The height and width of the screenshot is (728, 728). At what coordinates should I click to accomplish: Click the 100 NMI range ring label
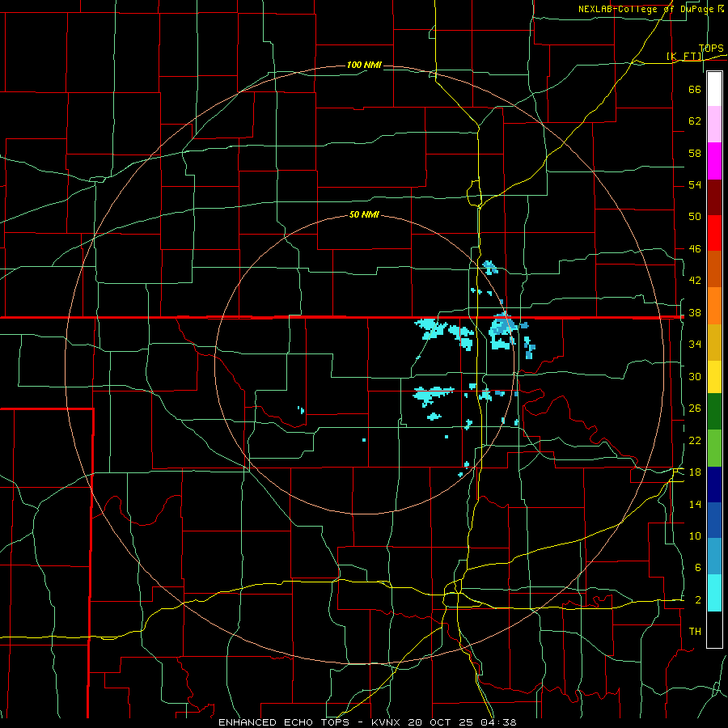(x=364, y=65)
